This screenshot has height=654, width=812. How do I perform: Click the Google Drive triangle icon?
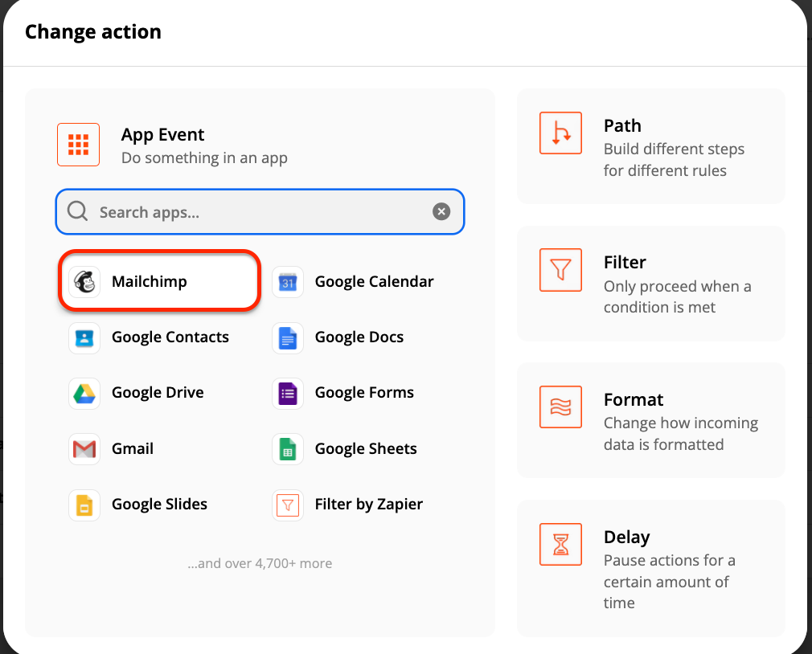pyautogui.click(x=84, y=393)
